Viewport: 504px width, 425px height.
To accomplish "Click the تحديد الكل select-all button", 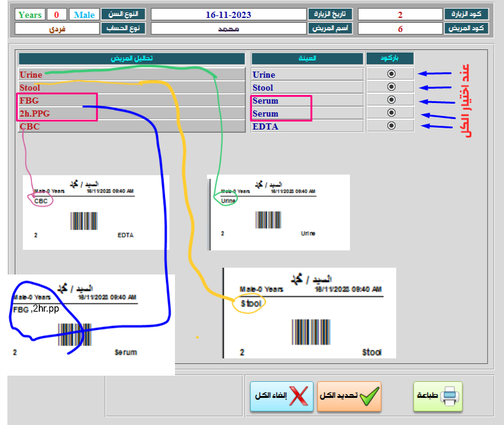I will pos(349,396).
